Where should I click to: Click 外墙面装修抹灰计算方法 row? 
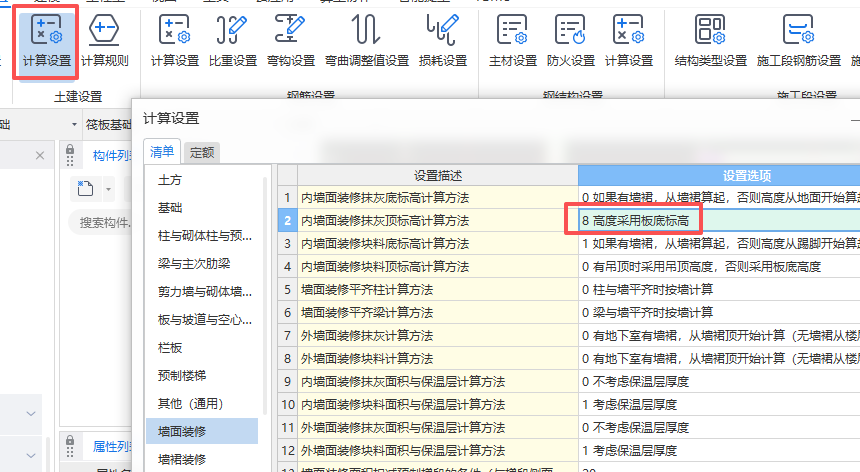438,335
